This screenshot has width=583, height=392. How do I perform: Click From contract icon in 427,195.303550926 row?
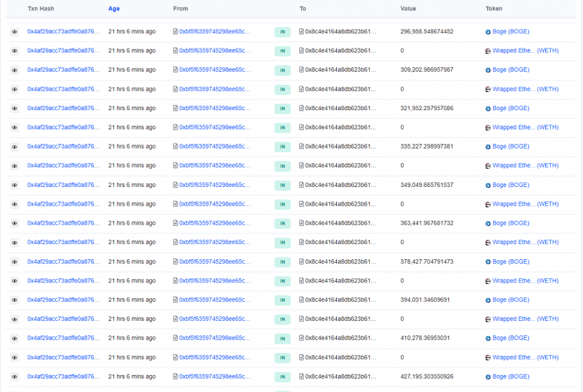pos(175,376)
